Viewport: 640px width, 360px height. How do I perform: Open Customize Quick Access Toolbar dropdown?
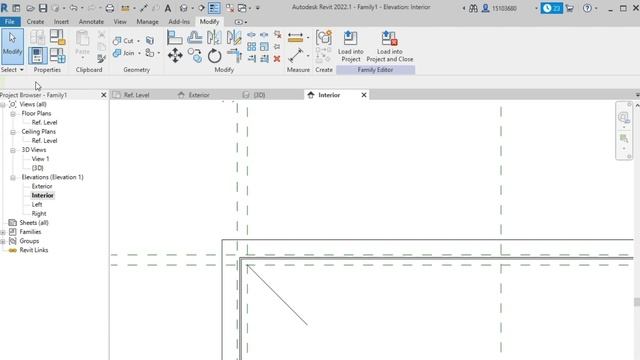[x=258, y=8]
